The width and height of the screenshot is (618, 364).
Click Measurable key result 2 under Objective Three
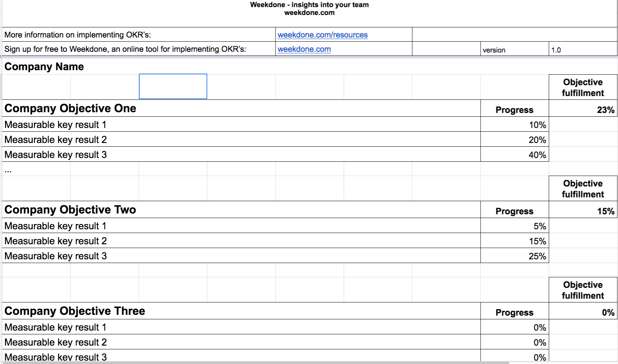55,342
